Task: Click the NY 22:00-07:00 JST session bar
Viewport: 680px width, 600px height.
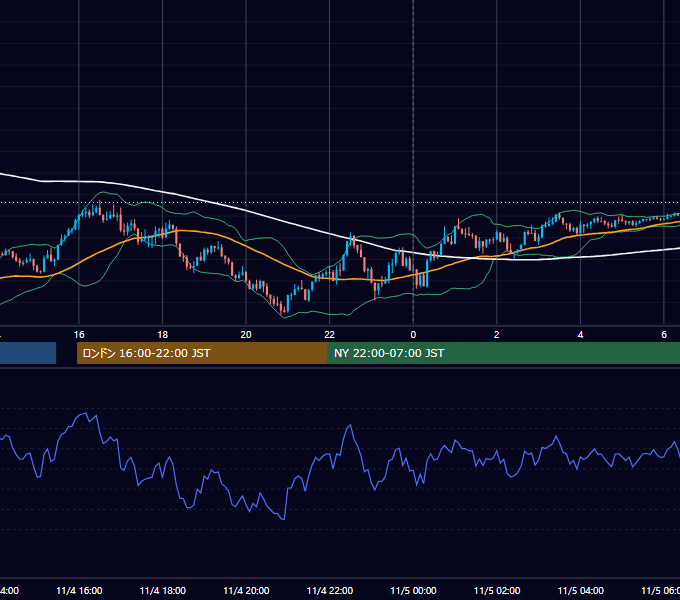Action: (503, 353)
